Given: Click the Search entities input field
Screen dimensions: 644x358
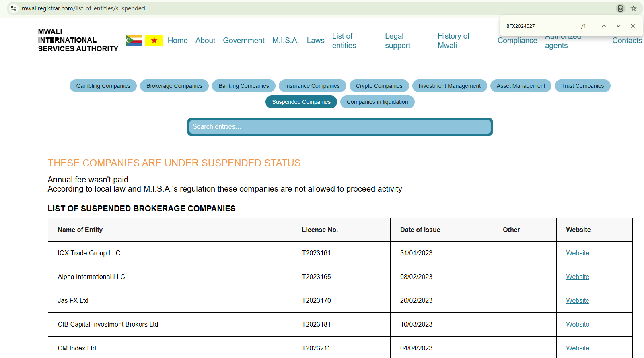Looking at the screenshot, I should tap(340, 127).
